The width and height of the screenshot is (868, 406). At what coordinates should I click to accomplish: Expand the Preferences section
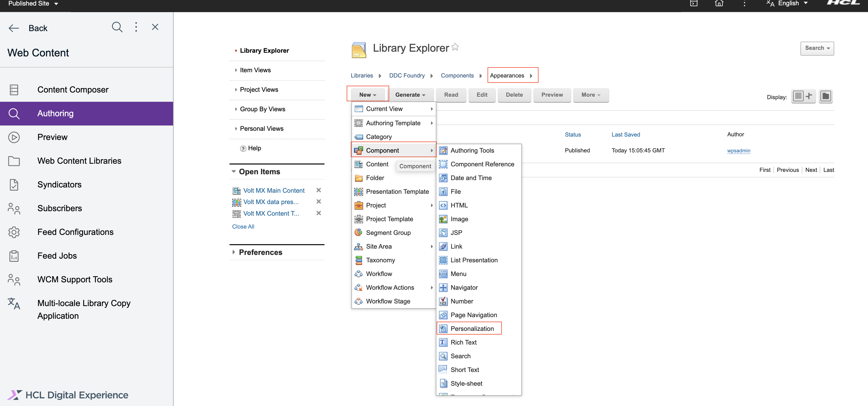click(261, 252)
